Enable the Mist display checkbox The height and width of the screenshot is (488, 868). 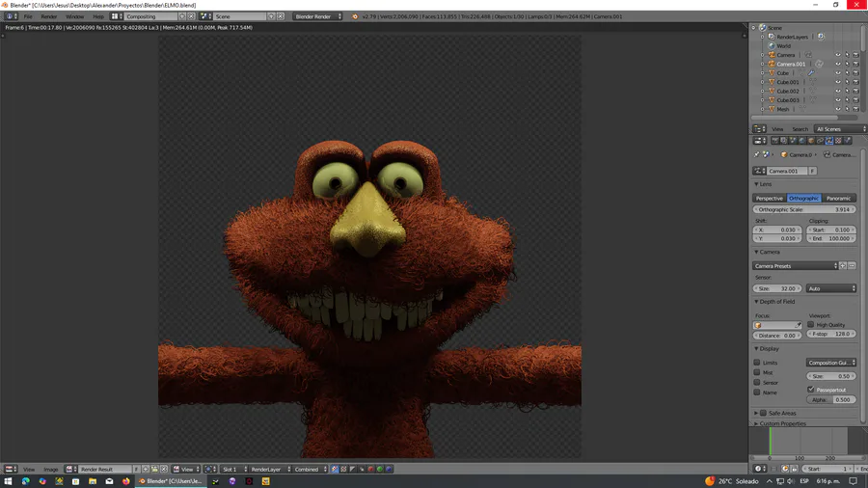757,372
